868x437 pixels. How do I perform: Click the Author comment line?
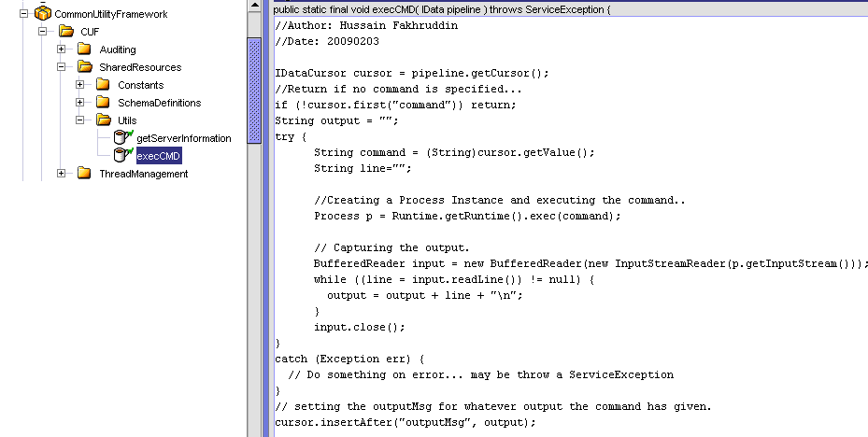[366, 25]
